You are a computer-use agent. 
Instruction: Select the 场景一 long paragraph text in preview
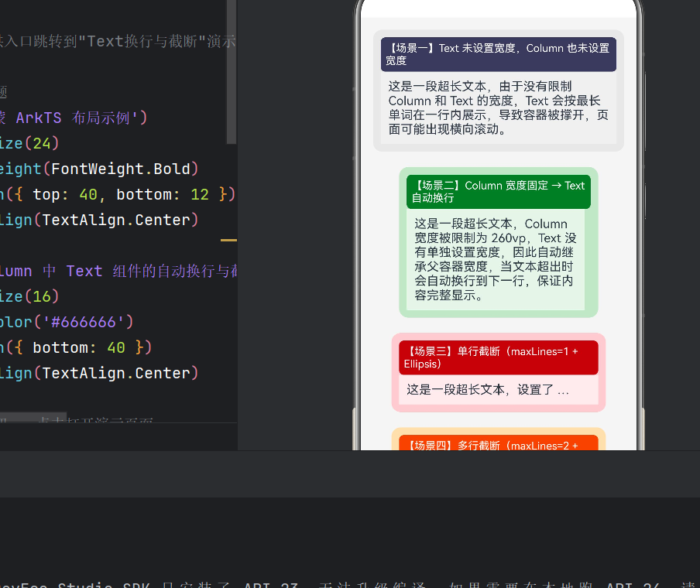pyautogui.click(x=498, y=108)
